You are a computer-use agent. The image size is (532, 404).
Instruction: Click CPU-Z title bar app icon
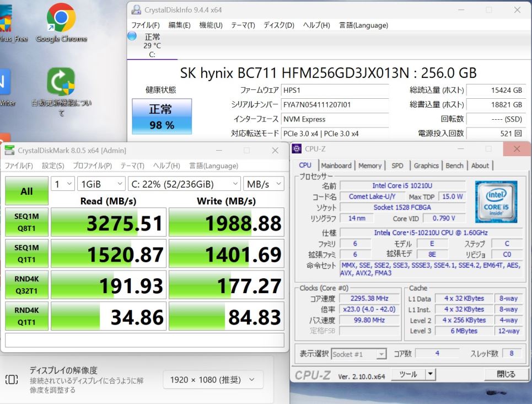coord(297,148)
